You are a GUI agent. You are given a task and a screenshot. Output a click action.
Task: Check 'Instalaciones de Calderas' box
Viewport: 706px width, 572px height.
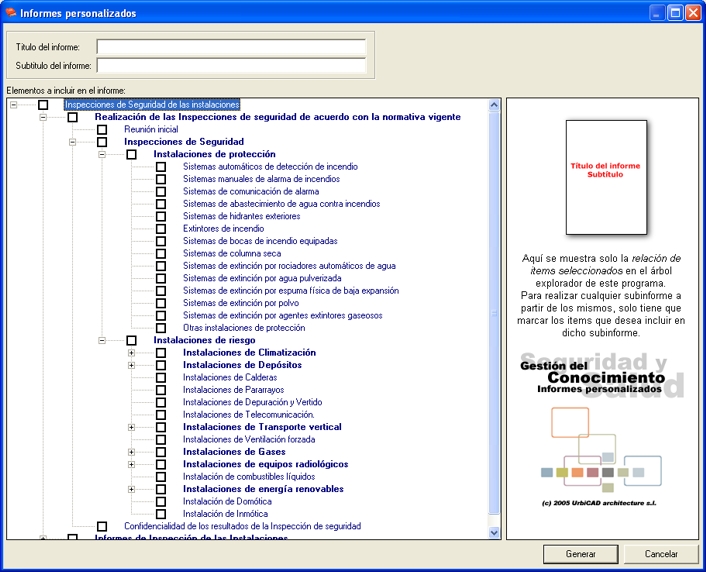161,377
